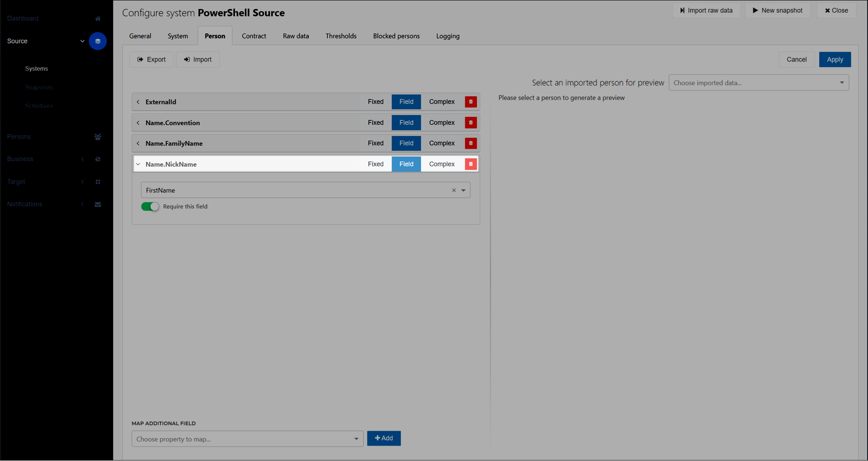This screenshot has height=461, width=868.
Task: Open Persons in the sidebar
Action: click(x=19, y=137)
